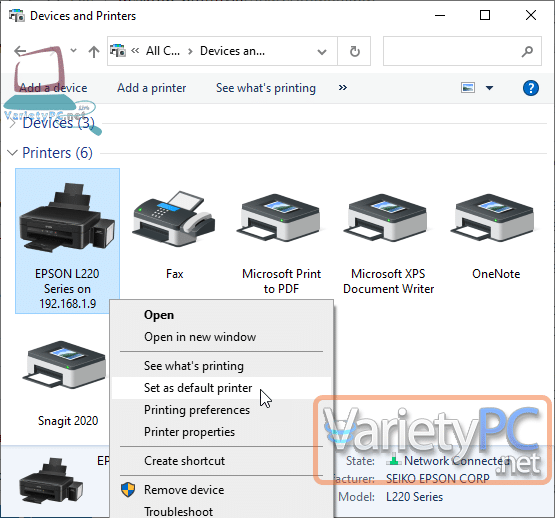Collapse the Printers (6) group

click(x=12, y=153)
